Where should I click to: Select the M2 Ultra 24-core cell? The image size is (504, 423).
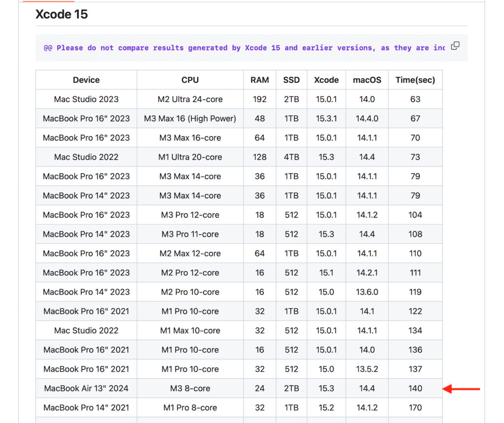click(x=190, y=99)
